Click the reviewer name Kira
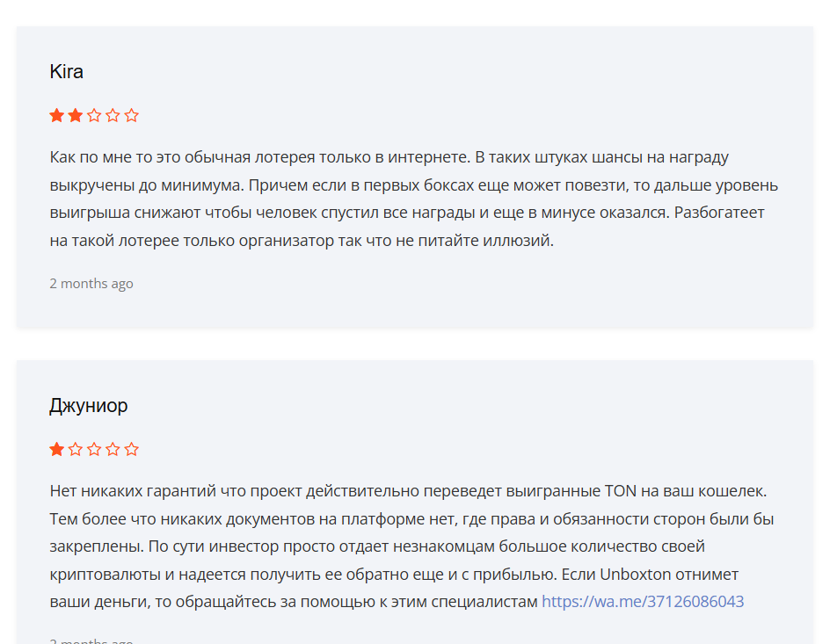The width and height of the screenshot is (837, 644). coord(67,72)
